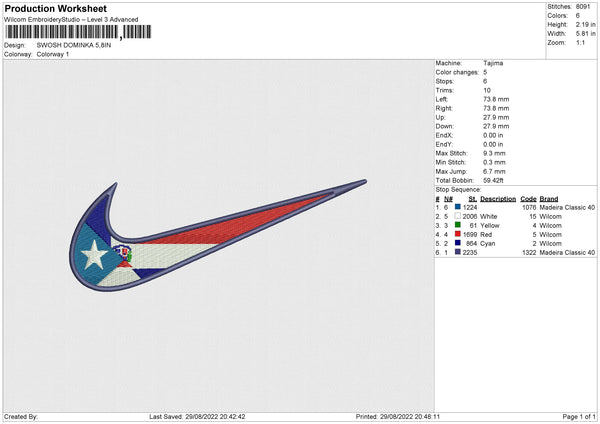
Task: Click the 'St.' column header
Action: 473,199
